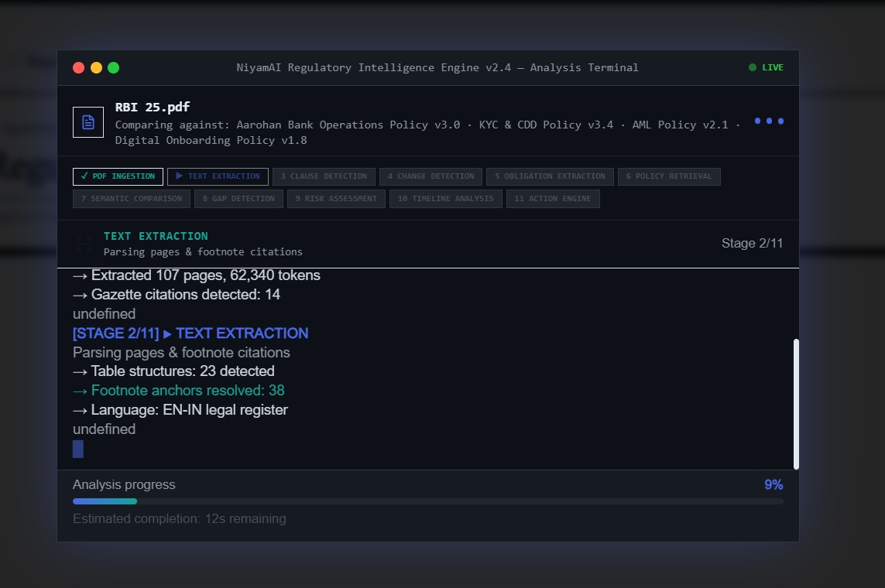Click the red window close dot
This screenshot has width=885, height=588.
point(78,67)
